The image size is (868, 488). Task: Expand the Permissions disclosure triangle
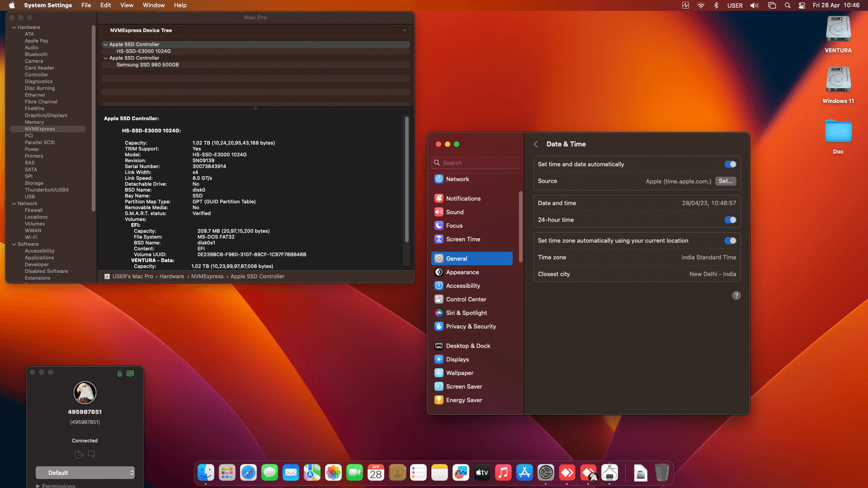coord(38,486)
